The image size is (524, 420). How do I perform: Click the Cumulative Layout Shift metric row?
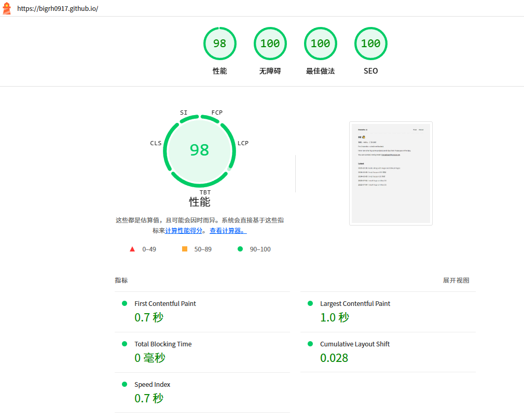[x=355, y=344]
